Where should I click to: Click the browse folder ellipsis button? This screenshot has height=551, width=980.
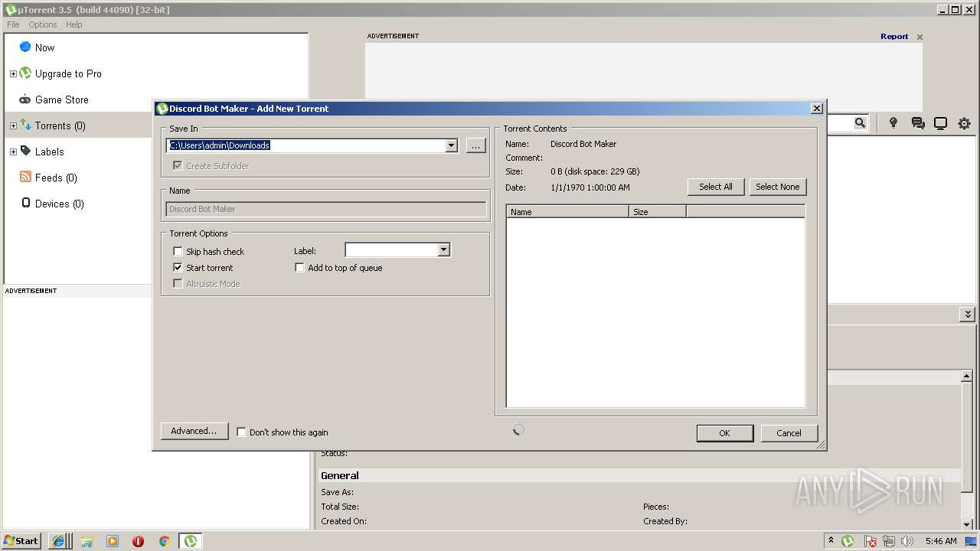click(475, 145)
